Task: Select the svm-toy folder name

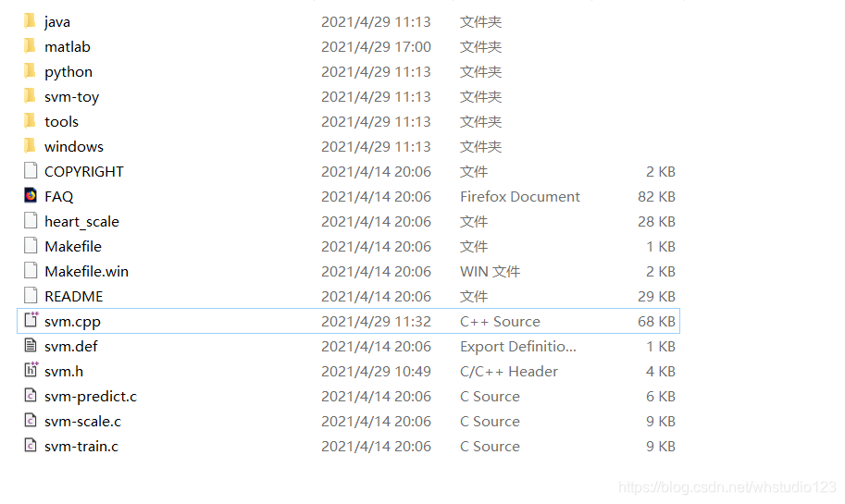Action: coord(71,97)
